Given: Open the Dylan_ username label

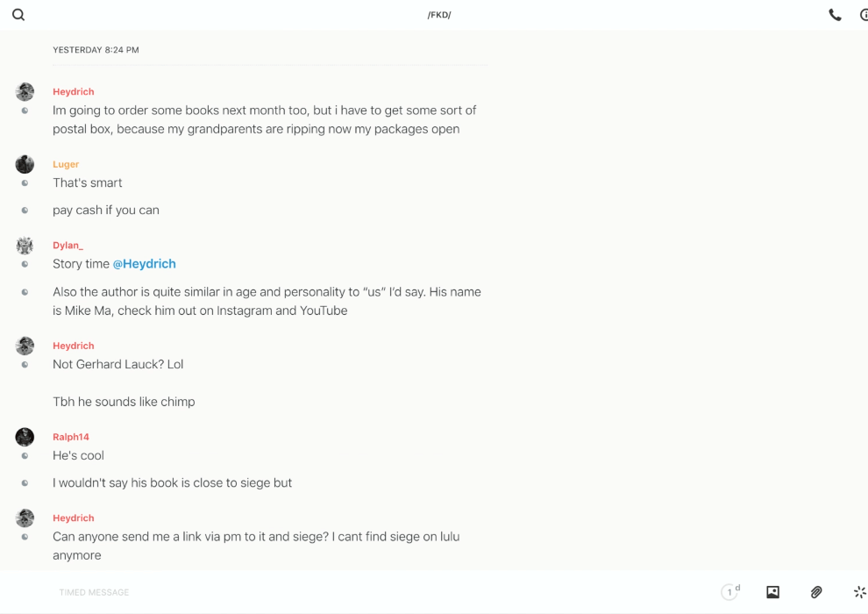Looking at the screenshot, I should pyautogui.click(x=68, y=246).
